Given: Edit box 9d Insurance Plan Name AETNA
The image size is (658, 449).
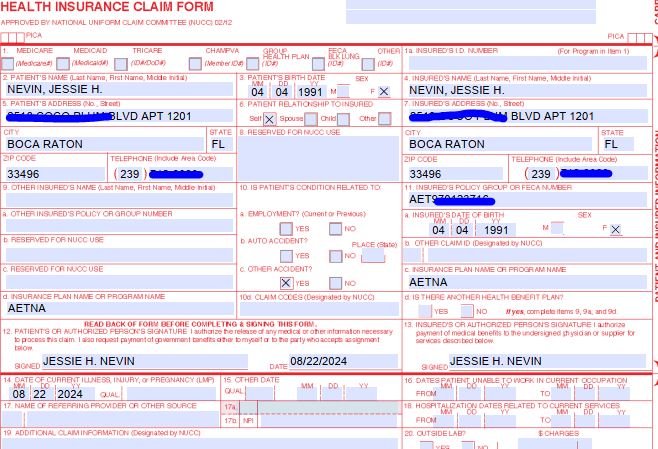Looking at the screenshot, I should point(120,308).
